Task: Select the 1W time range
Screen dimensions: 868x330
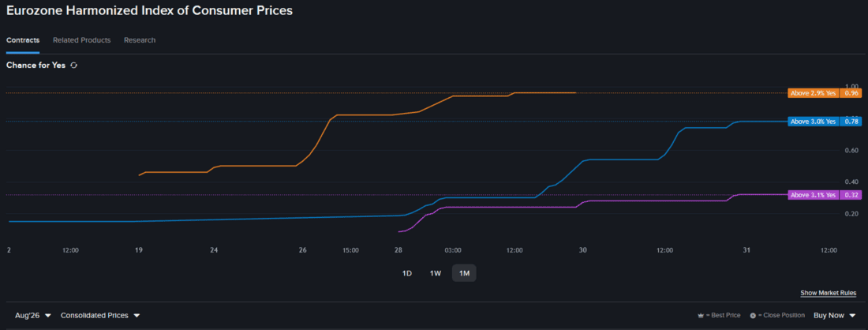Action: (435, 273)
